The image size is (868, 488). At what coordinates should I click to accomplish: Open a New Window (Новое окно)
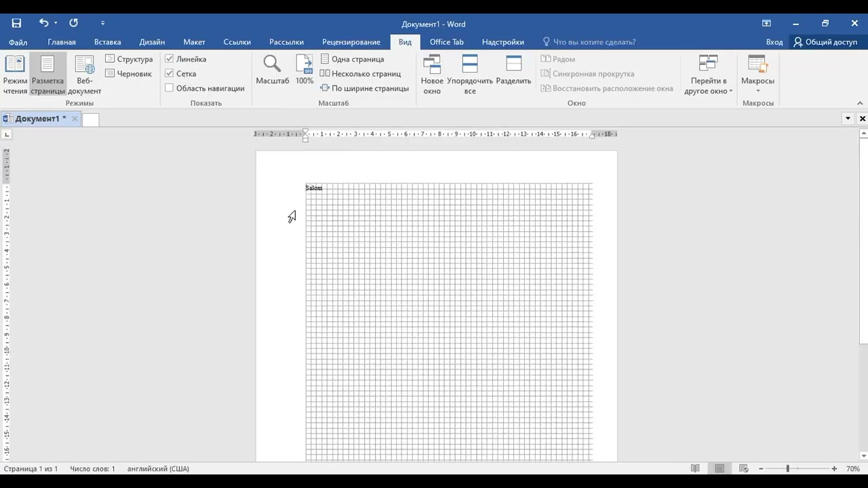[432, 75]
